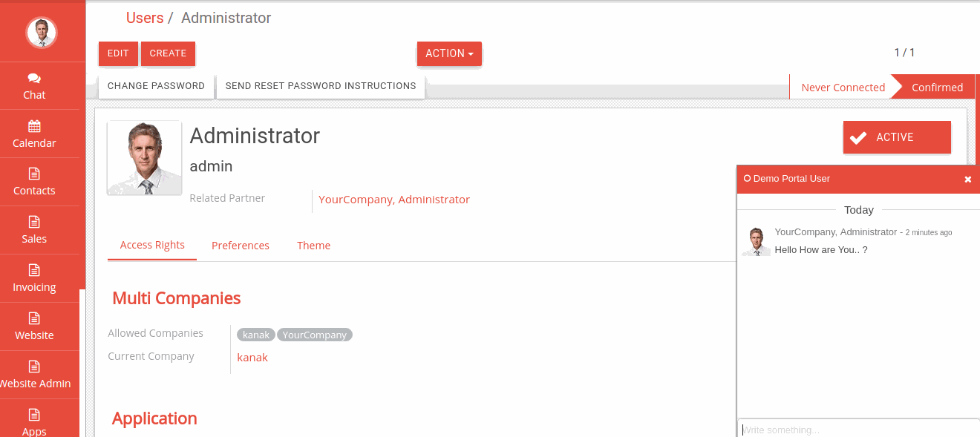980x437 pixels.
Task: Open the Invoicing module icon
Action: (x=34, y=270)
